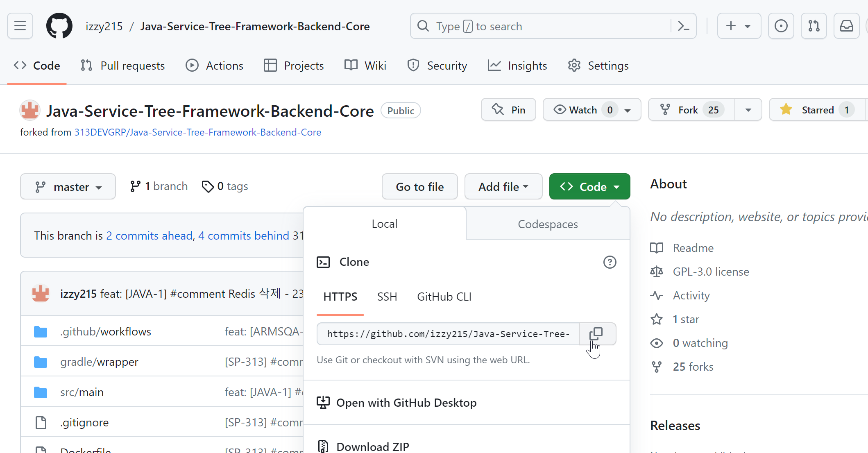This screenshot has width=868, height=453.
Task: Click the search magnifier icon
Action: pyautogui.click(x=423, y=26)
